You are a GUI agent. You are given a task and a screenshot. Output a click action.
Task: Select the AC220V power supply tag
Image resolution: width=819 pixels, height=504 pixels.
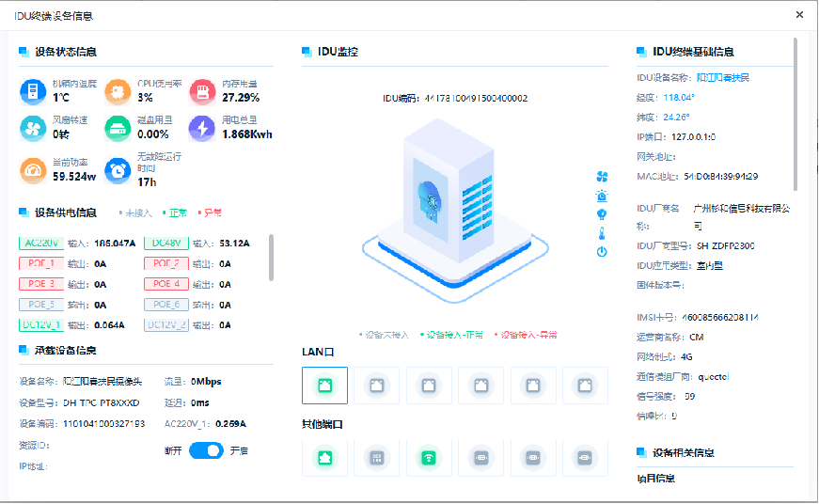[x=40, y=243]
